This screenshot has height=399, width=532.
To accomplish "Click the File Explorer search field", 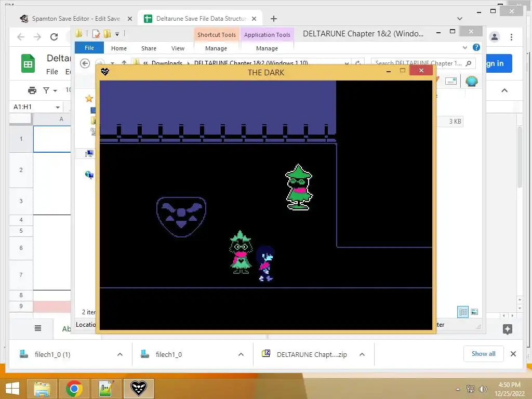I will click(423, 63).
